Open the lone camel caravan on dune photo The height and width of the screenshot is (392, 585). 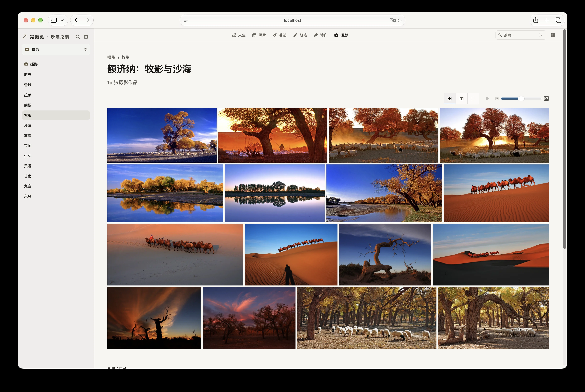click(496, 193)
